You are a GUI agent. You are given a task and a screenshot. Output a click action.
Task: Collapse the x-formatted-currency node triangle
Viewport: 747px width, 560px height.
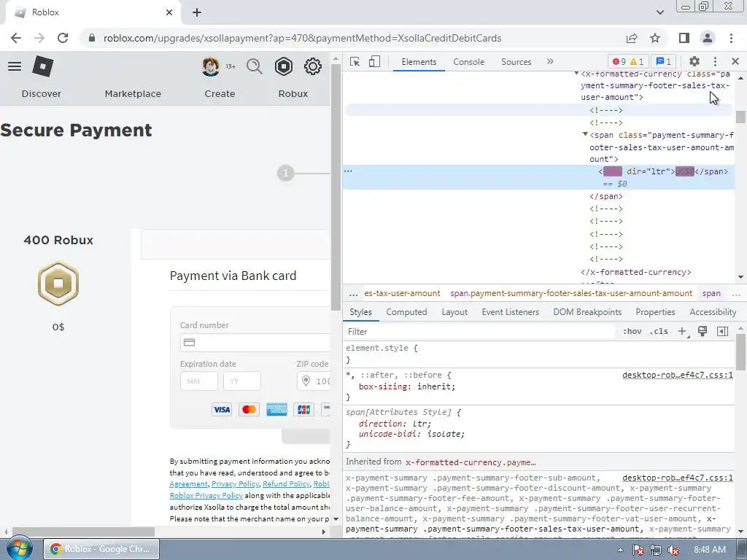click(576, 74)
